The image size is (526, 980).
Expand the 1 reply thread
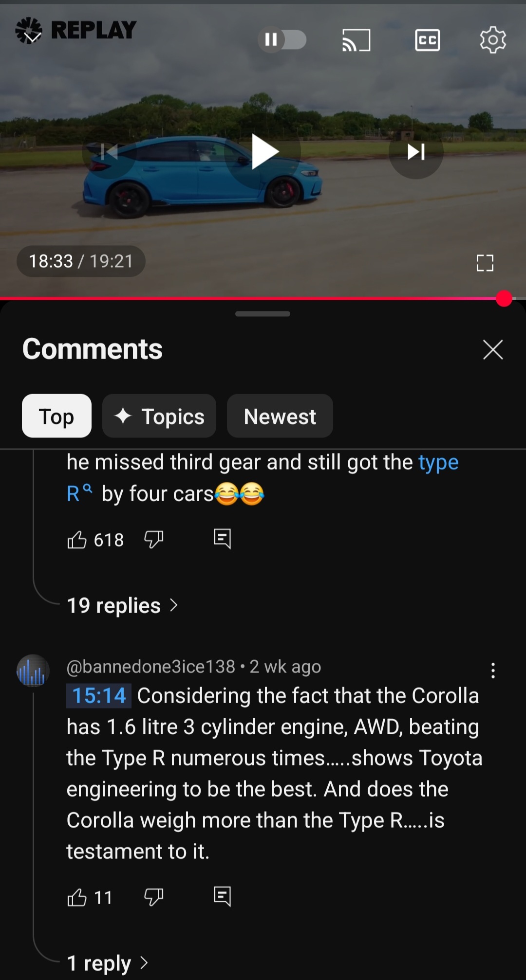(x=107, y=963)
